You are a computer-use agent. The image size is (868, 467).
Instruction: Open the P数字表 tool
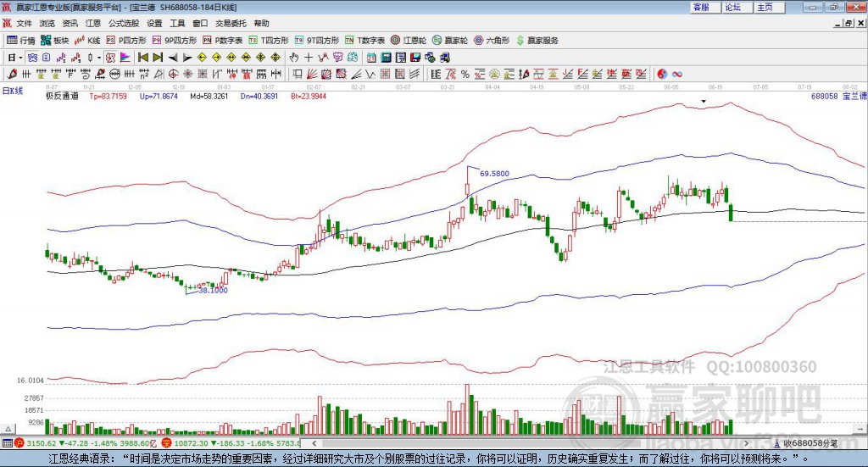(223, 41)
